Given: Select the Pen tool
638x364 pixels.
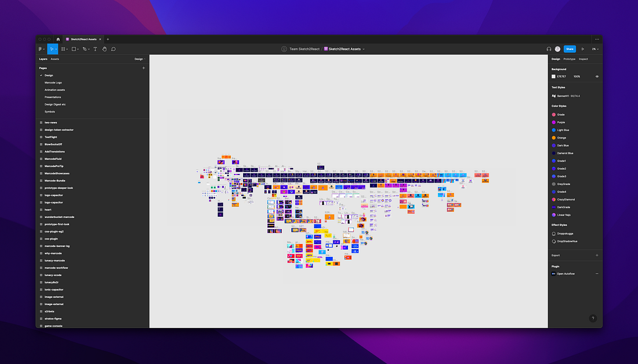Looking at the screenshot, I should [x=85, y=49].
